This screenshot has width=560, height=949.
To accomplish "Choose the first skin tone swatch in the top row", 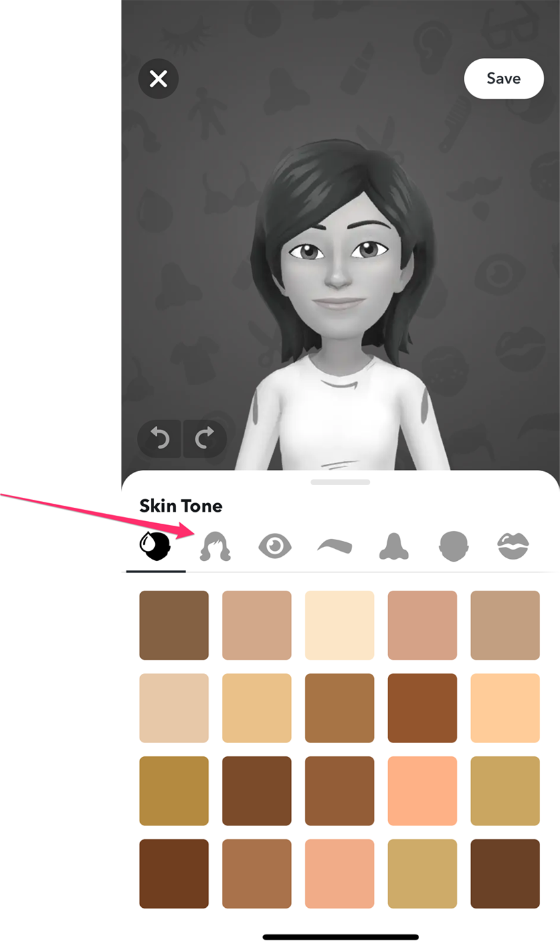I will coord(174,625).
